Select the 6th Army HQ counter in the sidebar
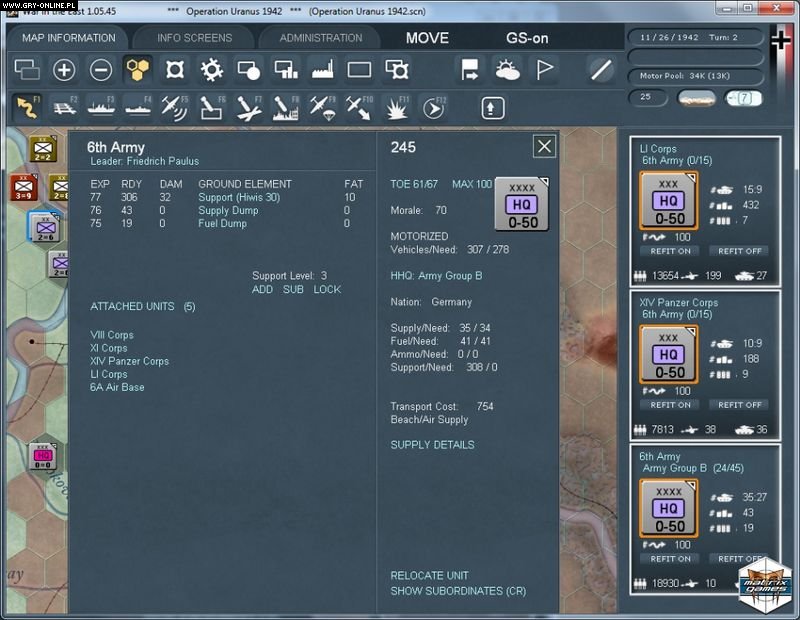The width and height of the screenshot is (800, 620). (x=668, y=510)
